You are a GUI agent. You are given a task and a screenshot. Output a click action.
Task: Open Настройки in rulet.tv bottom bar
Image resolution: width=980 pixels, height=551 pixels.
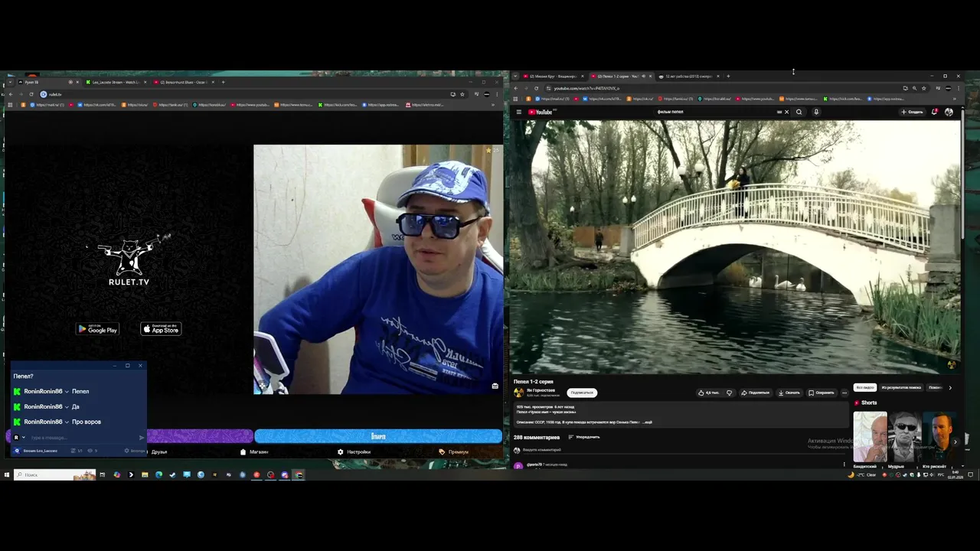354,452
